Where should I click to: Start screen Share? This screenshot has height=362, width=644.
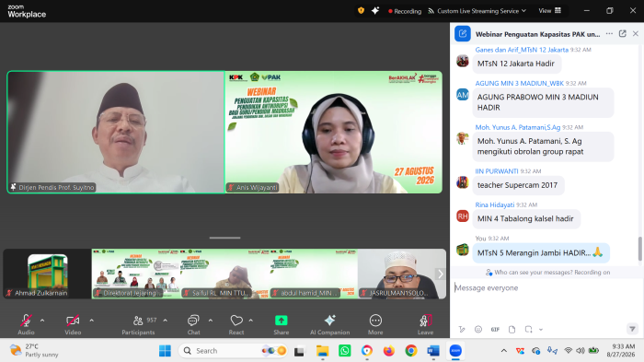pos(282,324)
